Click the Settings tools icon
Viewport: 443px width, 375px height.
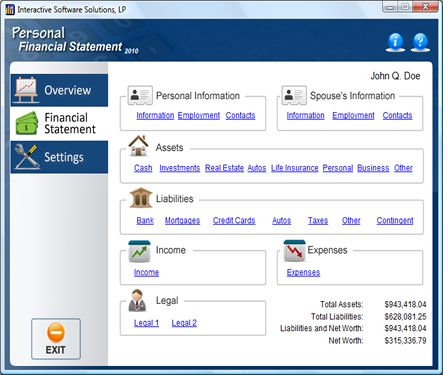coord(27,157)
